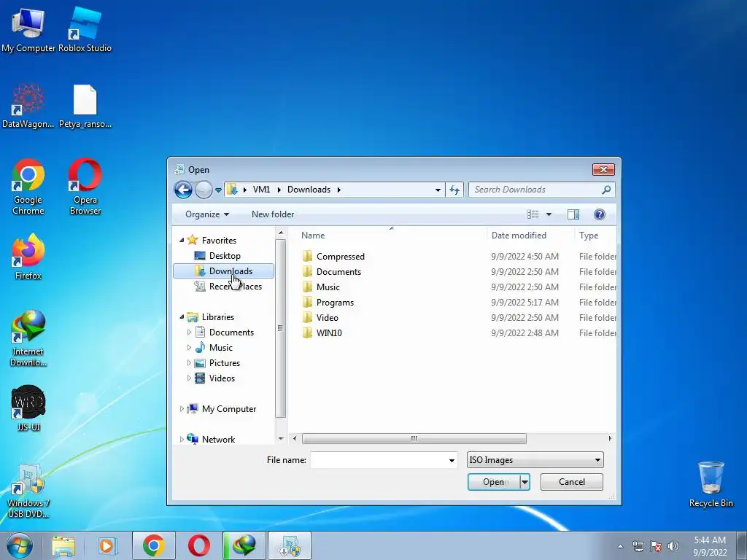Change the view with the view icon

click(x=533, y=214)
